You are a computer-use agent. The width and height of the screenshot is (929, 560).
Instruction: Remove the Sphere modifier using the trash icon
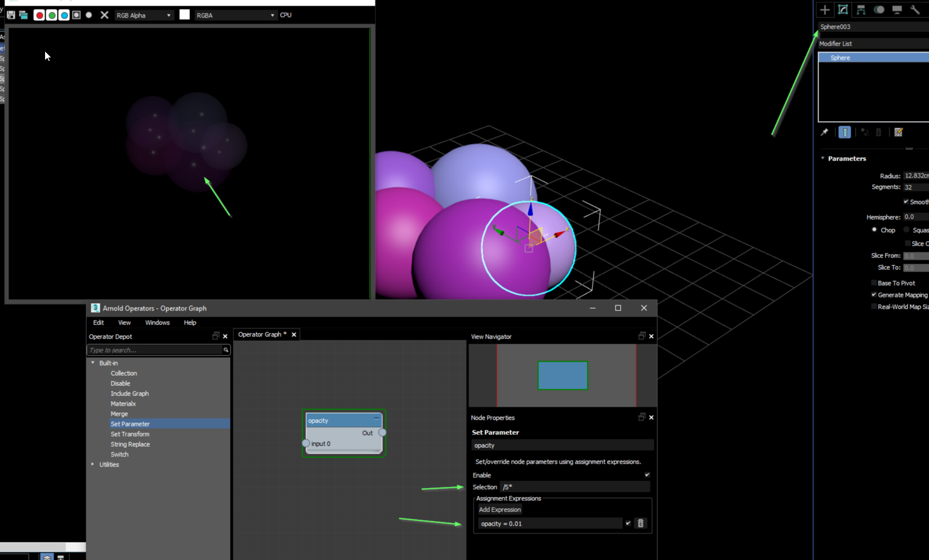click(878, 132)
